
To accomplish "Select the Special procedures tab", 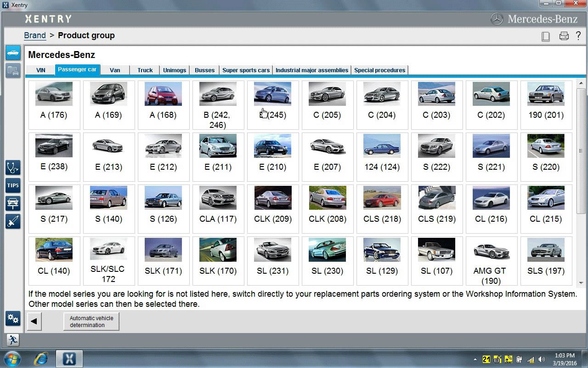I will click(x=379, y=70).
